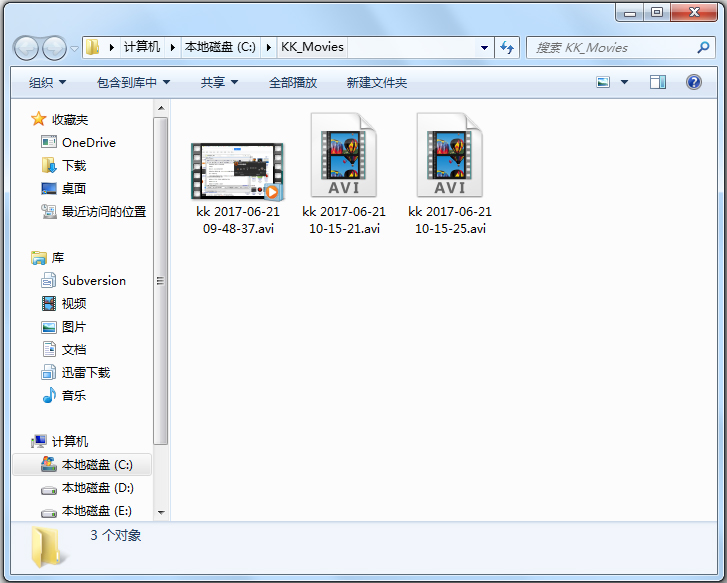Click the search KK_Movies input field
727x583 pixels.
(x=610, y=47)
